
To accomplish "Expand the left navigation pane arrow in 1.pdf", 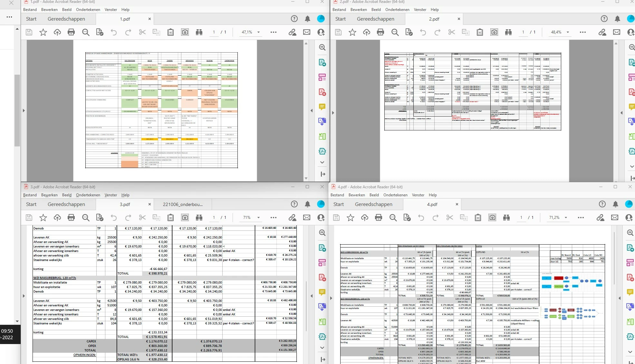I will (x=24, y=110).
